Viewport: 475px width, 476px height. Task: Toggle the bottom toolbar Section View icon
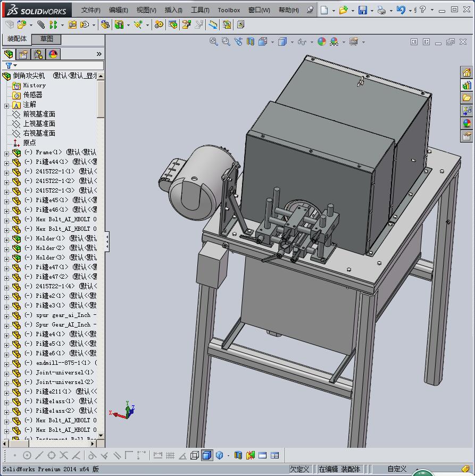coord(238,455)
